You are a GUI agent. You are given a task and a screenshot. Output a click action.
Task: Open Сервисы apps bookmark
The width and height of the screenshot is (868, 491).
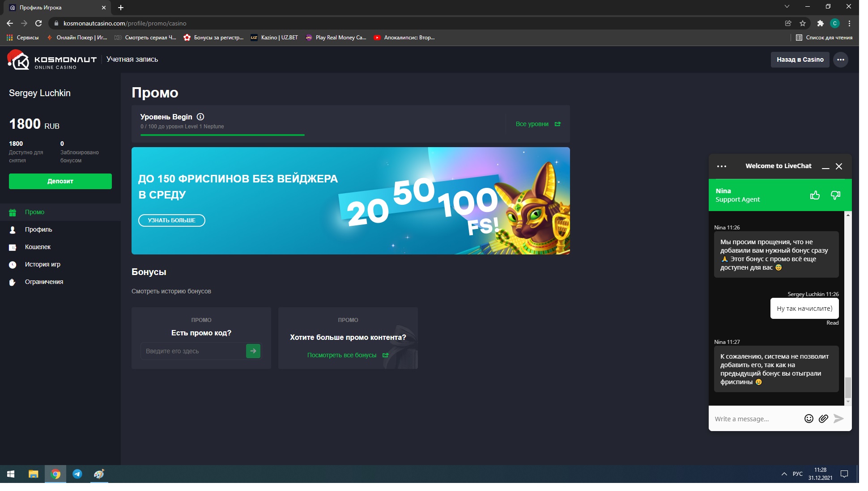click(x=22, y=38)
